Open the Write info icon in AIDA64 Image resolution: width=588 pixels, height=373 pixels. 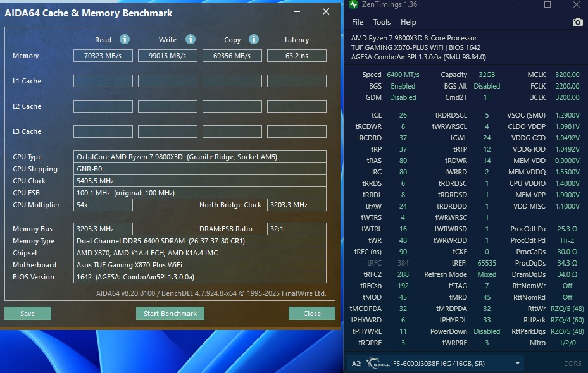pos(191,39)
